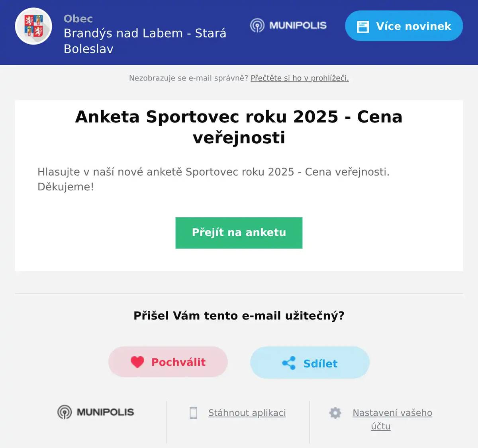Image resolution: width=478 pixels, height=448 pixels.
Task: Click the newspaper icon inside Více novinek button
Action: (x=363, y=25)
